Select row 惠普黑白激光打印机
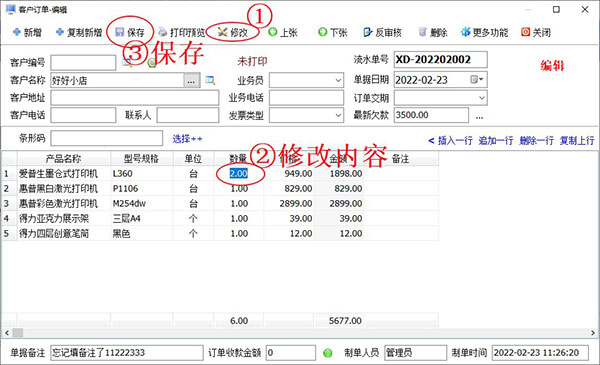The width and height of the screenshot is (600, 365). pyautogui.click(x=220, y=189)
